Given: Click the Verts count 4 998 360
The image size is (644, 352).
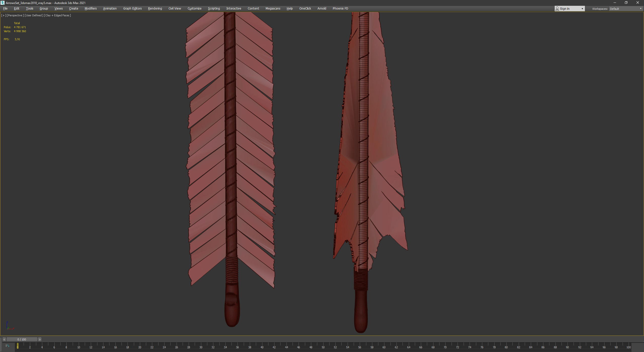Looking at the screenshot, I should coord(20,31).
